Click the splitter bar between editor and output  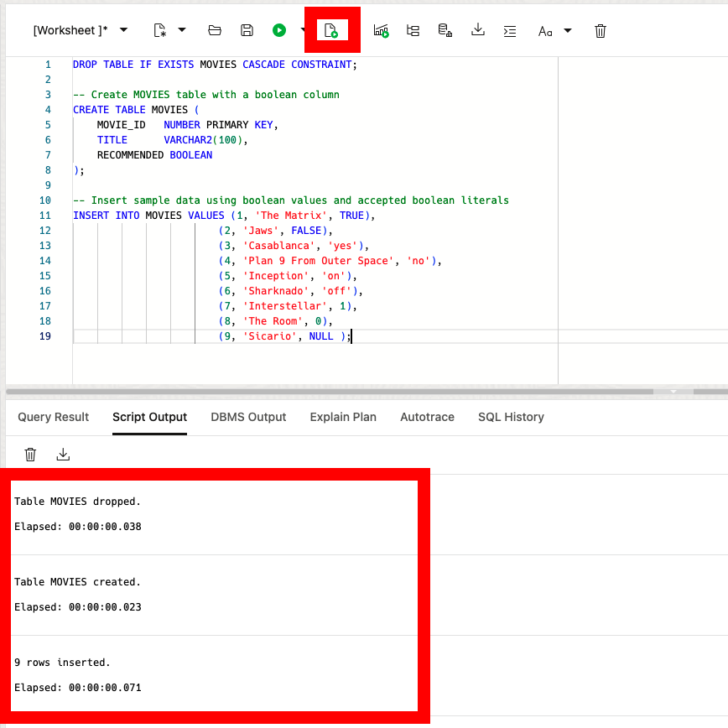pos(364,392)
